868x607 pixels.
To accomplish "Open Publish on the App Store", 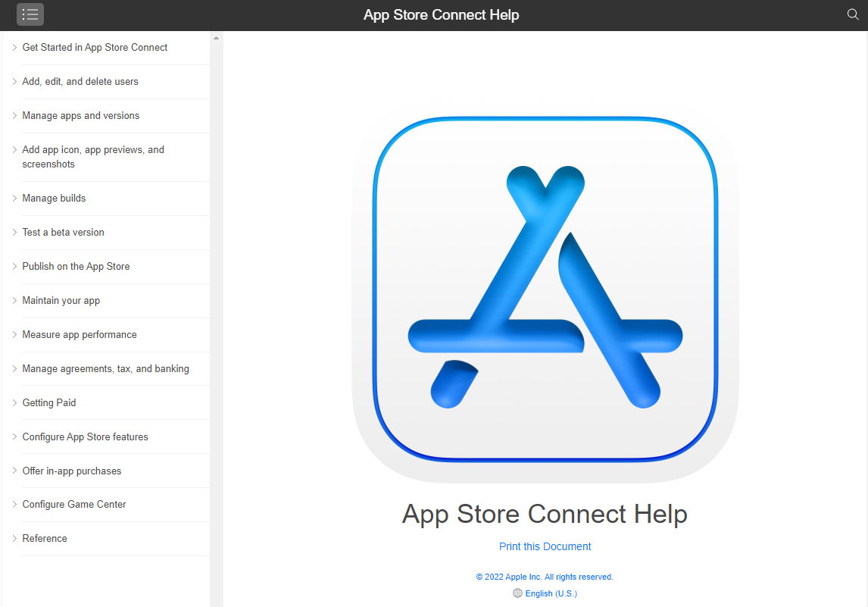I will [76, 266].
